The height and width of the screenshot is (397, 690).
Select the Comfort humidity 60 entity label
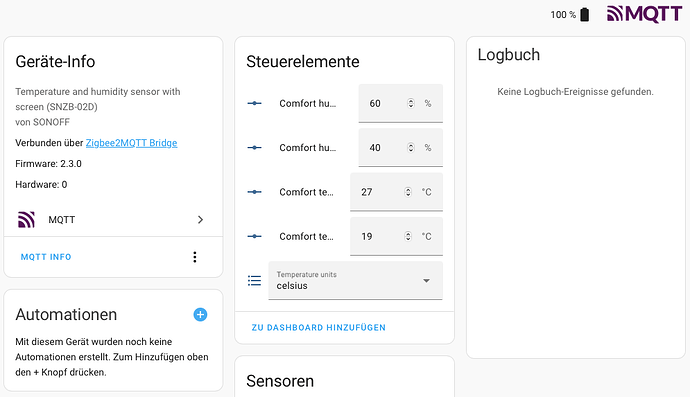point(308,103)
